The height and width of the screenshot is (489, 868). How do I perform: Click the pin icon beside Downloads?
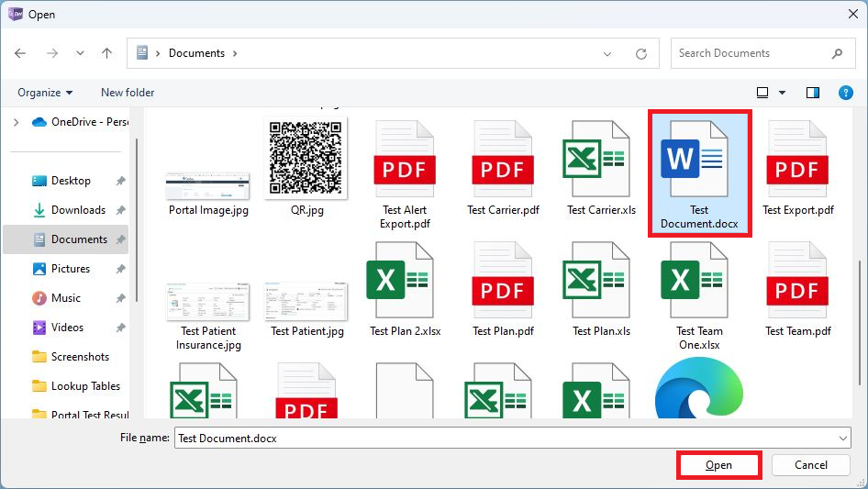coord(121,210)
